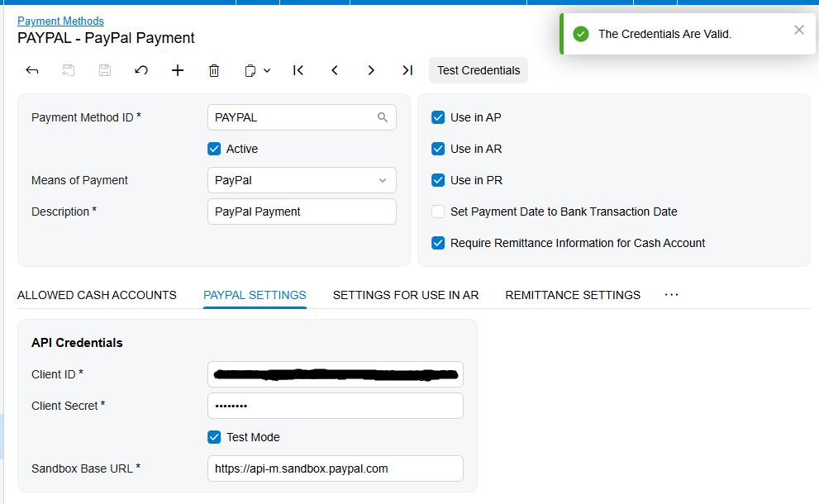Enable Set Payment Date to Bank Transaction Date
819x504 pixels.
pyautogui.click(x=438, y=212)
